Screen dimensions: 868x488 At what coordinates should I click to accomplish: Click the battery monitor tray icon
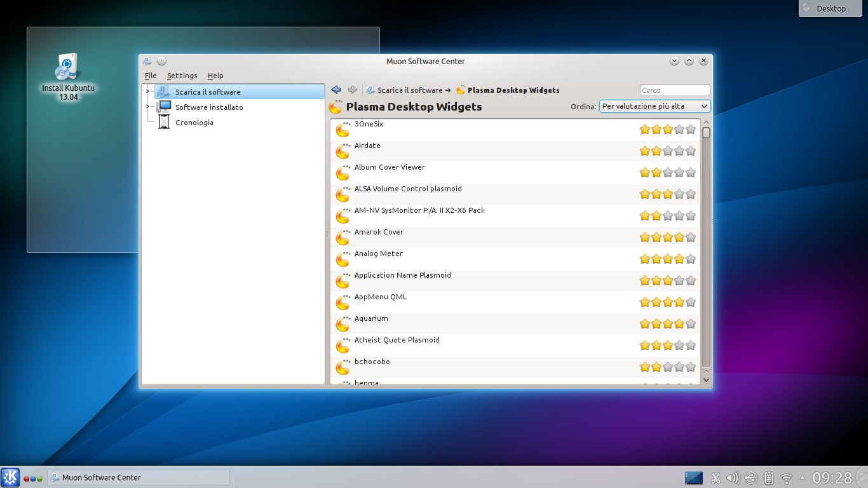point(769,478)
